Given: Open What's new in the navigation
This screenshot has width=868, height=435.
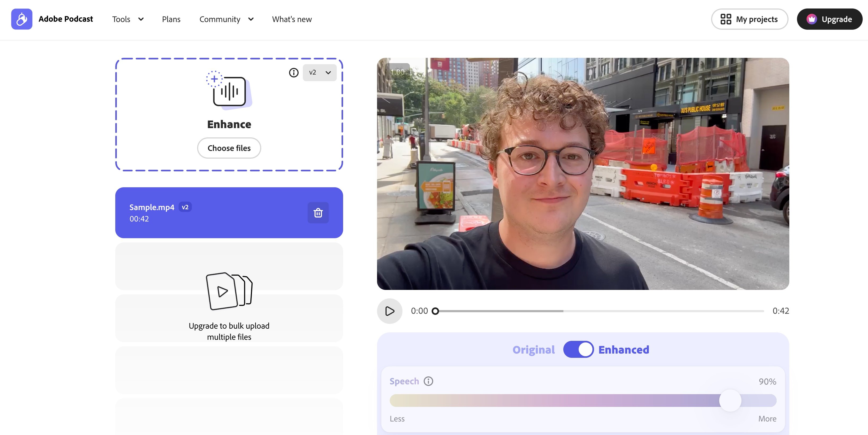Looking at the screenshot, I should (292, 19).
